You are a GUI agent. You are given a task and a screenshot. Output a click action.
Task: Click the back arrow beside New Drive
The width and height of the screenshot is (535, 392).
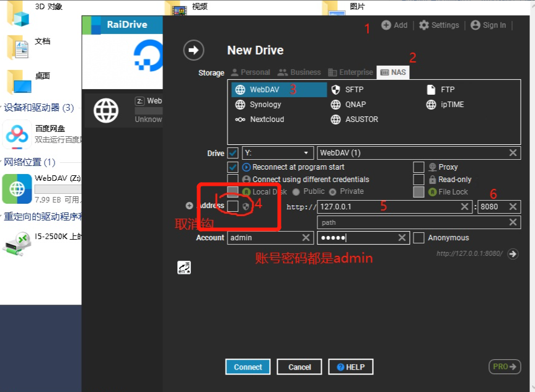(x=193, y=51)
